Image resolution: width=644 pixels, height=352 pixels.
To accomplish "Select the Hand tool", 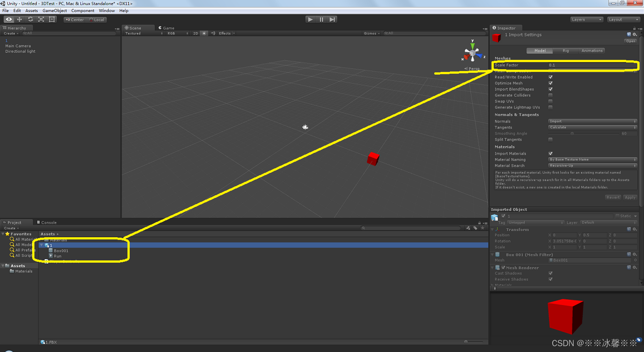I will pos(9,19).
